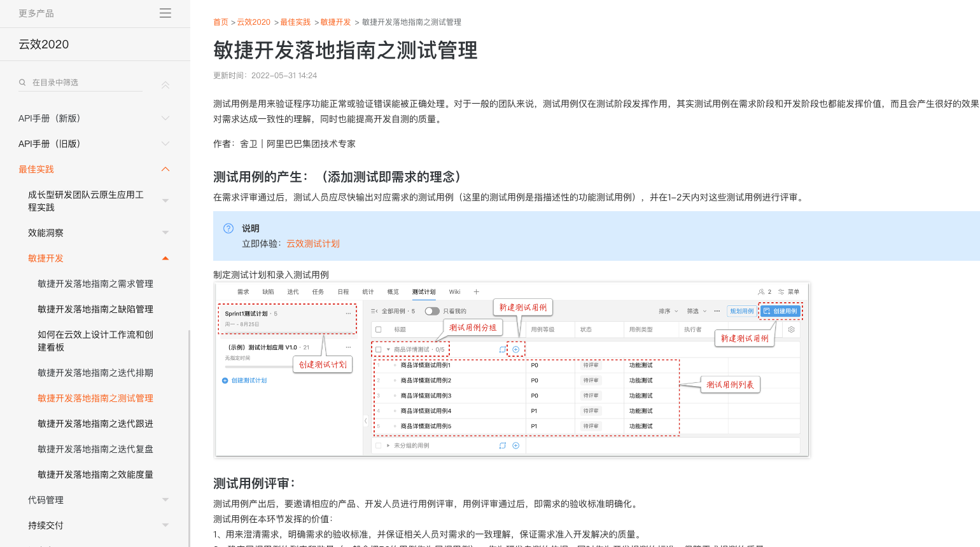980x547 pixels.
Task: Click the question mark icon in 说明 note
Action: [228, 228]
